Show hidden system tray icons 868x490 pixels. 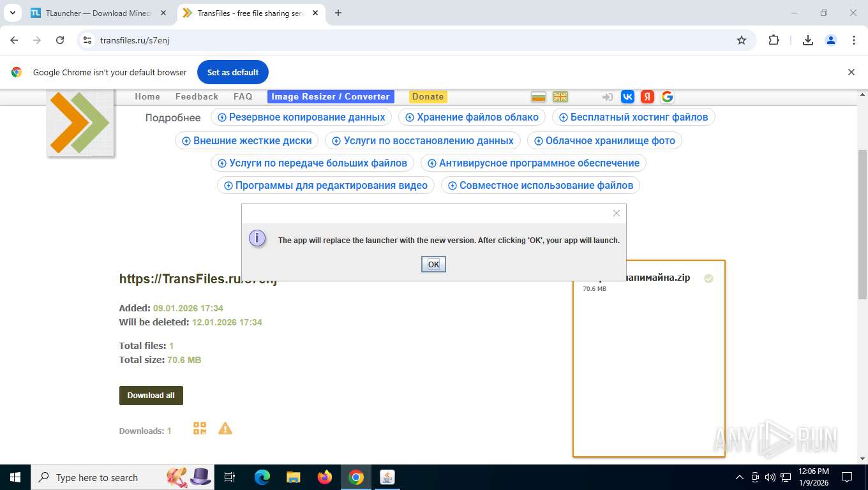click(740, 477)
